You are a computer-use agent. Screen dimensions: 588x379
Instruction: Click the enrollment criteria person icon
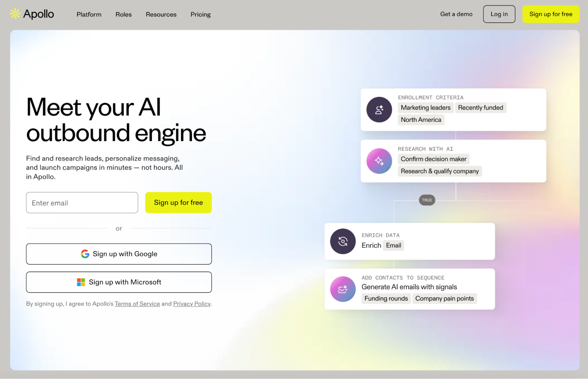point(379,110)
